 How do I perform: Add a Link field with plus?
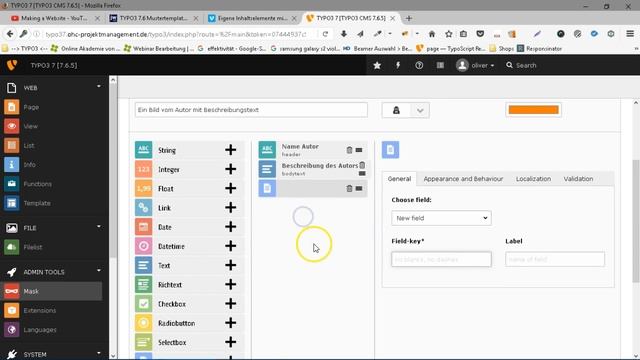click(231, 207)
